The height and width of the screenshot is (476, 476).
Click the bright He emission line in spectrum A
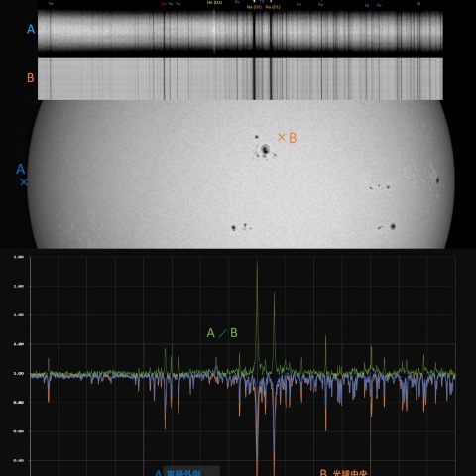tap(214, 31)
